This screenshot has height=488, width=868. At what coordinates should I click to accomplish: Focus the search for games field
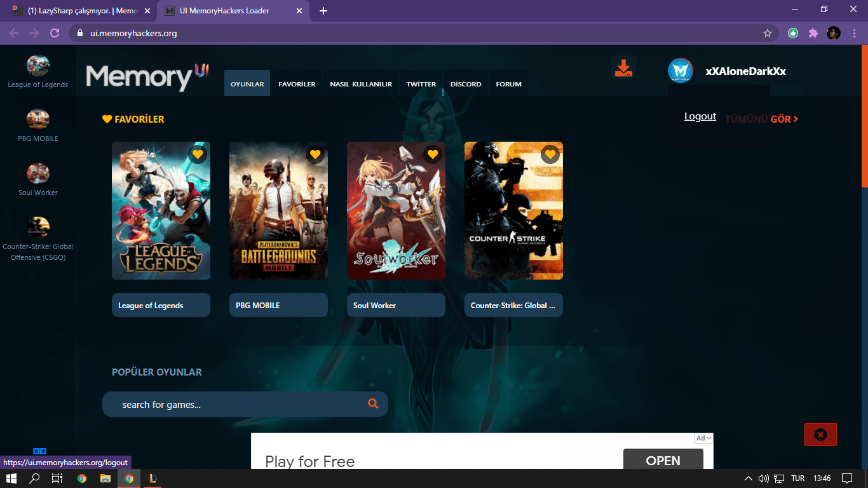(x=245, y=404)
